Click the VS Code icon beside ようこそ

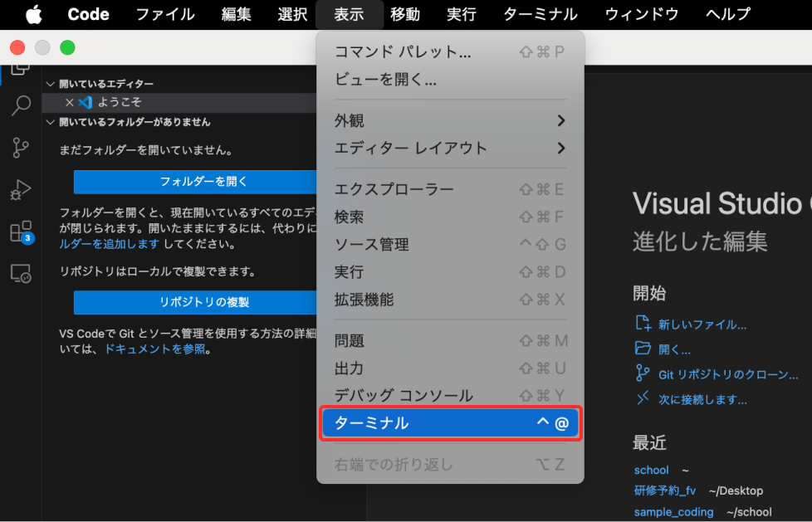pos(85,103)
